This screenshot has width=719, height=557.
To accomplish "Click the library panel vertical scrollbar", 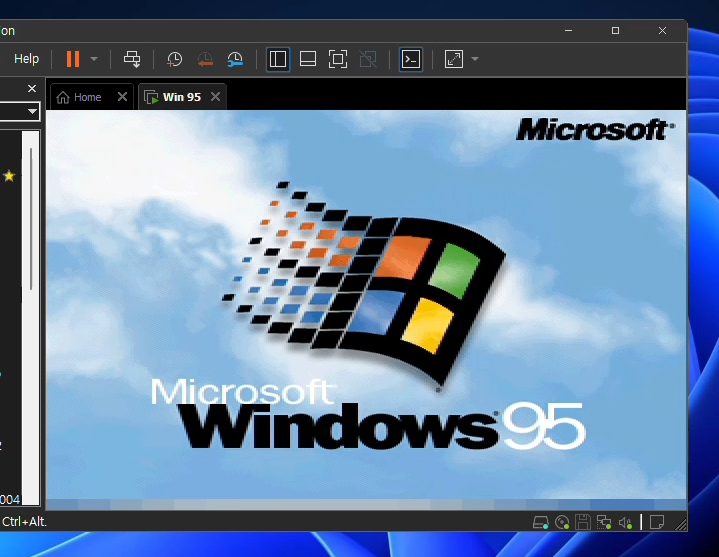I will [31, 219].
